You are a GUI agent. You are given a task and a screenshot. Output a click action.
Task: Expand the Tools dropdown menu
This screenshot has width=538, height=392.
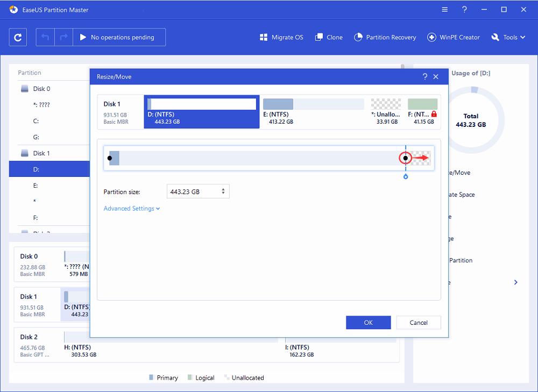tap(508, 38)
